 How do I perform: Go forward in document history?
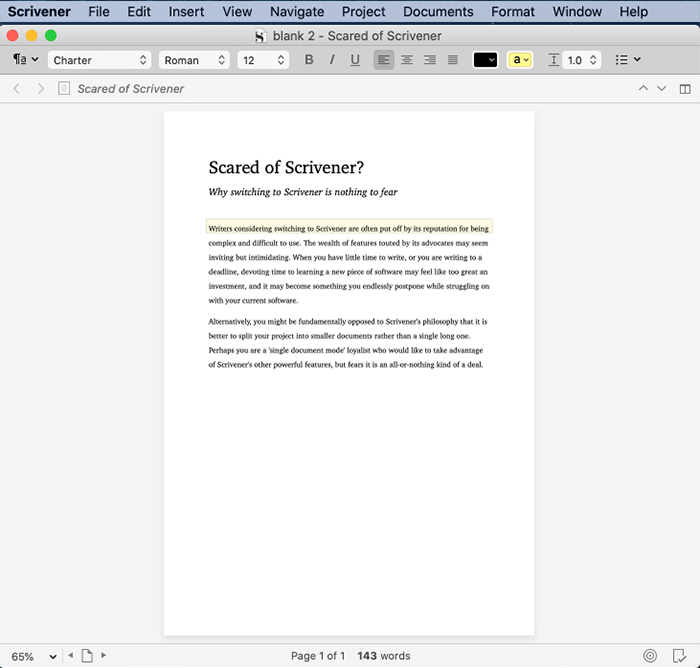(x=41, y=88)
